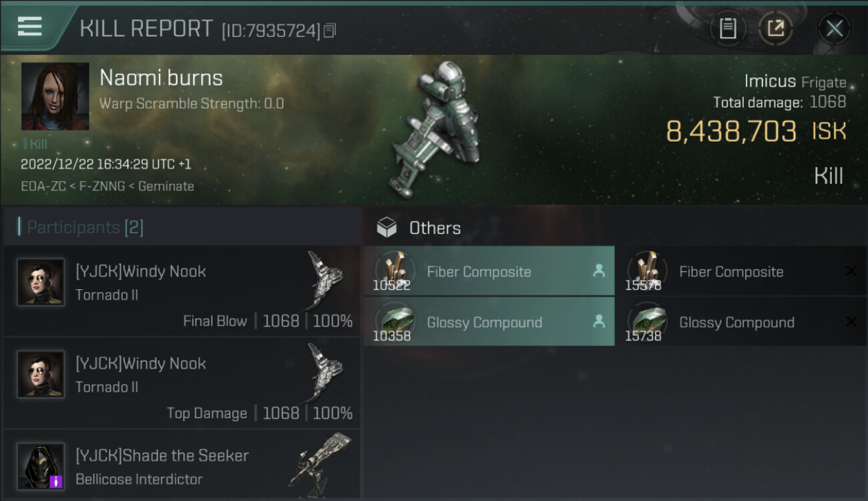Image resolution: width=868 pixels, height=501 pixels.
Task: Tap the Top Damage Windy Nook entry
Action: click(182, 383)
